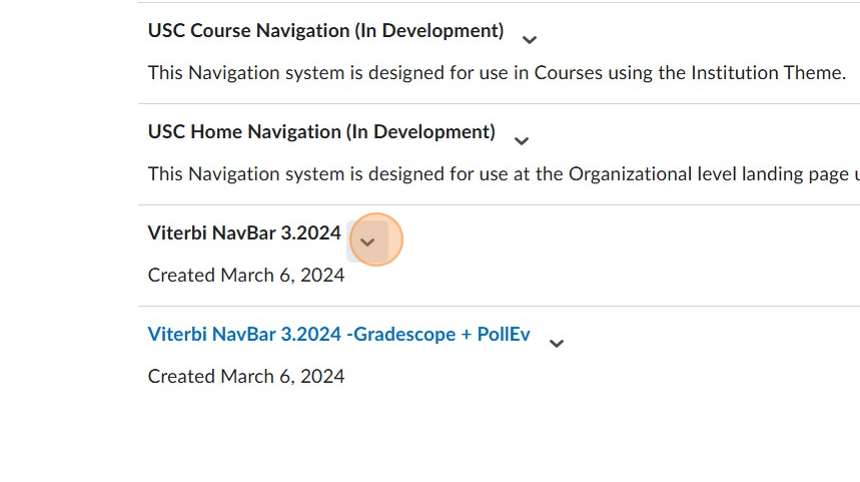Click creation date under Gradescope + PollEv navbar

(x=246, y=376)
